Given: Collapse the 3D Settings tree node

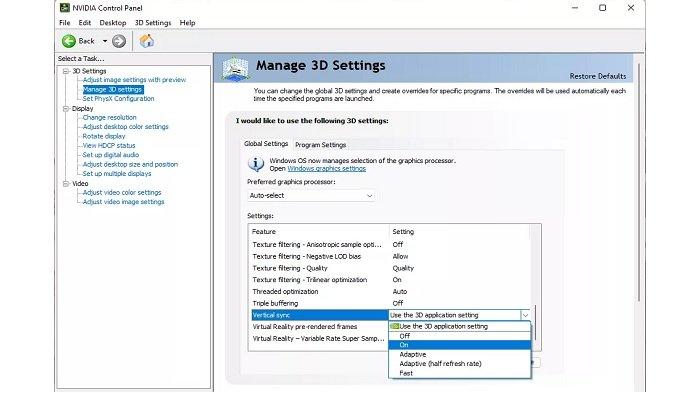Looking at the screenshot, I should (x=66, y=71).
